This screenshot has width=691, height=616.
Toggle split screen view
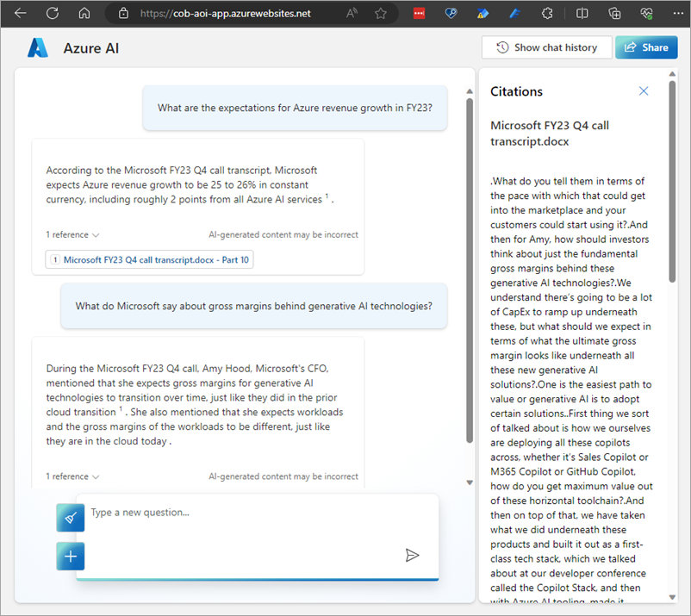tap(582, 13)
